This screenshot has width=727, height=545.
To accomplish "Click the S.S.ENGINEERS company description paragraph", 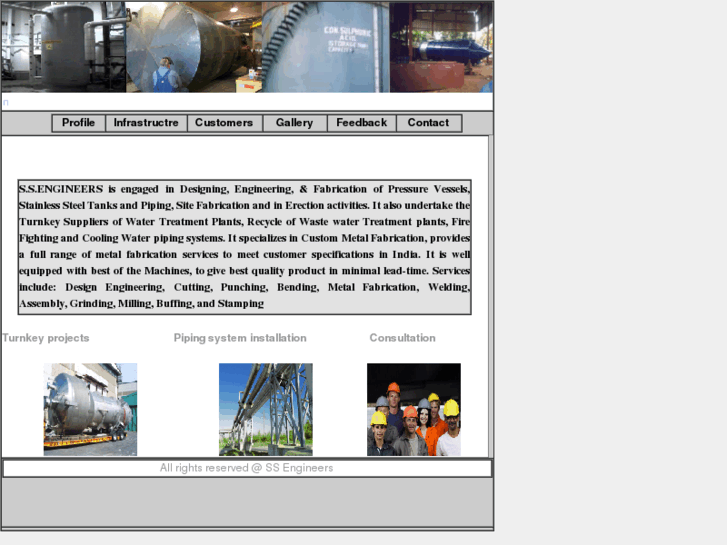I will click(244, 247).
